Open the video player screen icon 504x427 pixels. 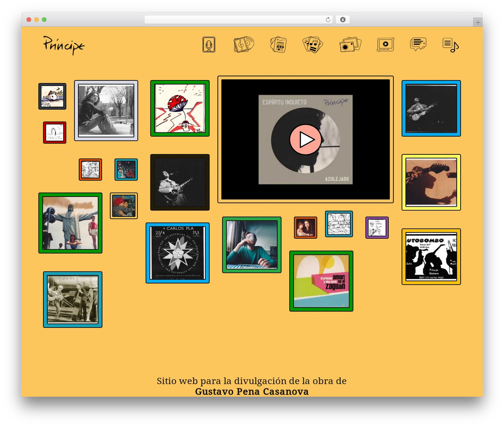[x=385, y=45]
